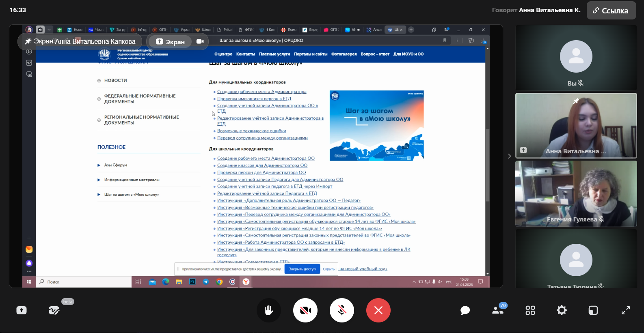Image resolution: width=644 pixels, height=333 pixels.
Task: Click the pinned Экран Анна Витальевна Капкова label
Action: (80, 41)
